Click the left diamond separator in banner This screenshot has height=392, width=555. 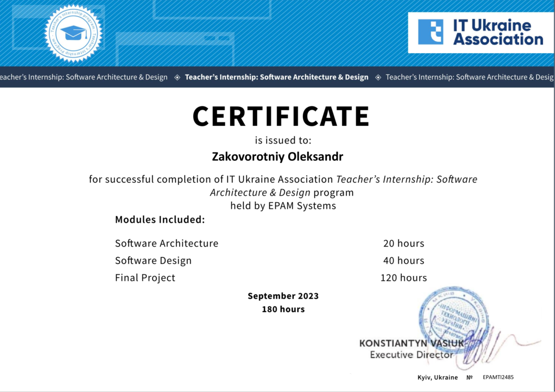click(x=177, y=77)
